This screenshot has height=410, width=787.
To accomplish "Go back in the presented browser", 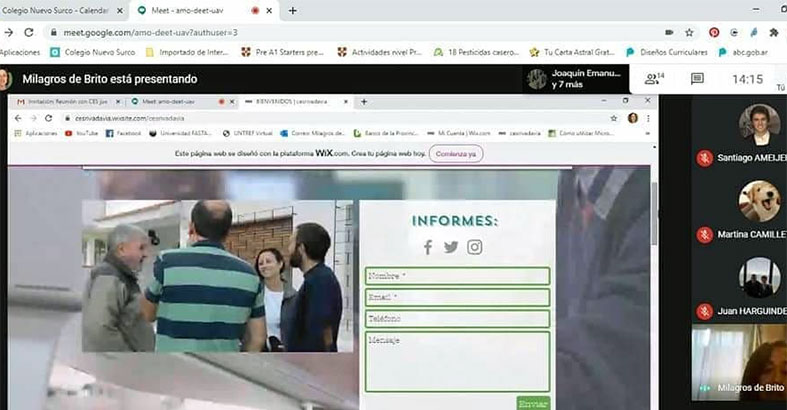I will [18, 118].
